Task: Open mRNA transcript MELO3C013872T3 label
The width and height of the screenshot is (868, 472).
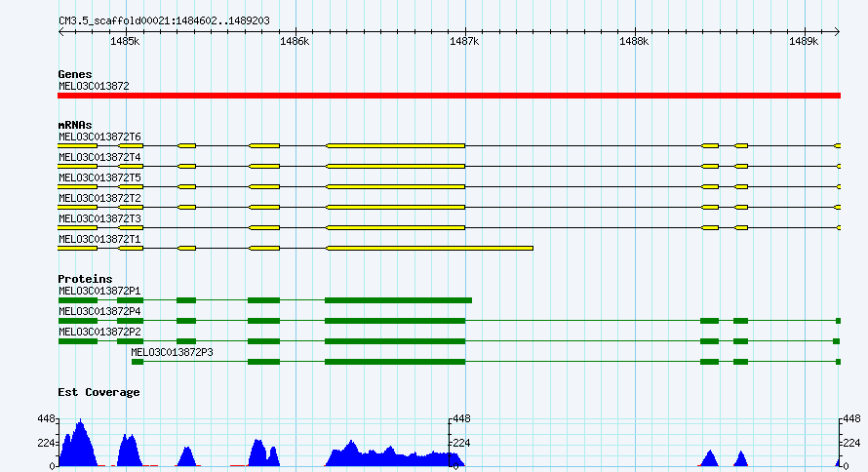Action: (99, 218)
